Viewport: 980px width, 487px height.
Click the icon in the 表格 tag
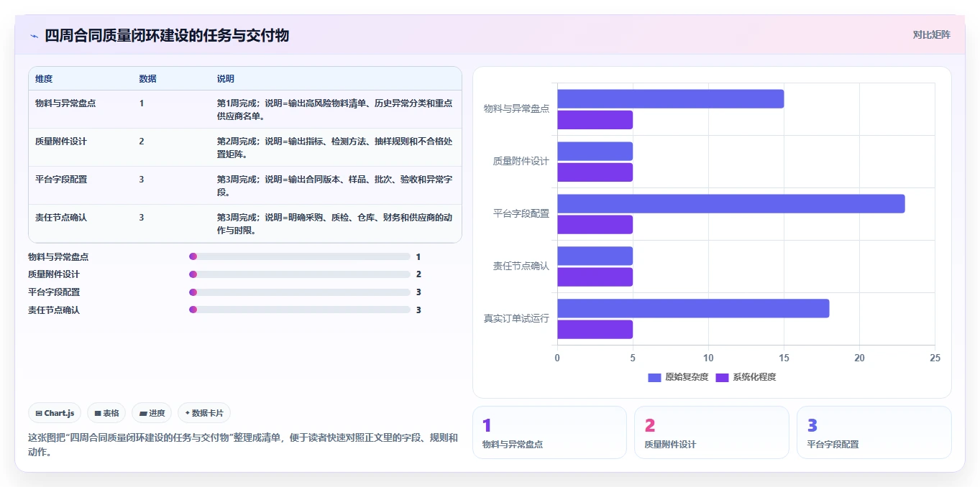click(98, 413)
